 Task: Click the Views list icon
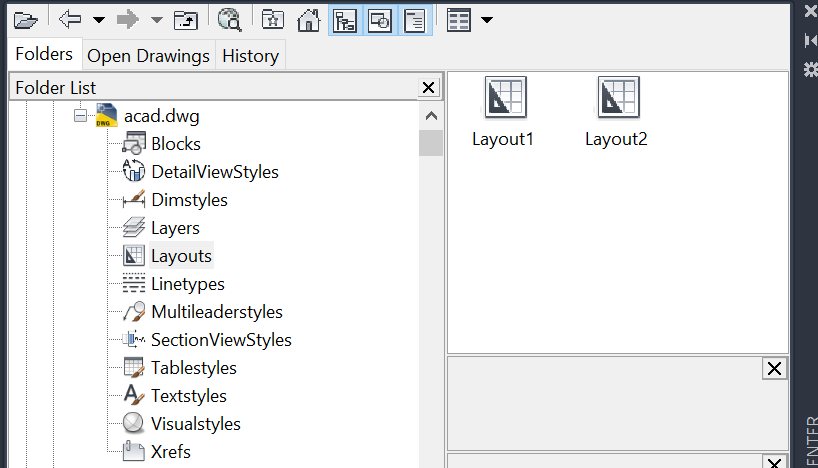click(459, 20)
